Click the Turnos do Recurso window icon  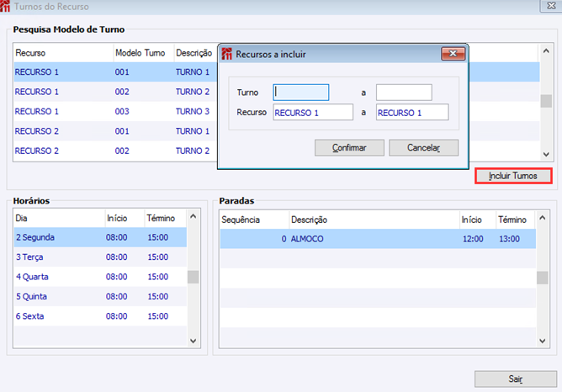(x=5, y=6)
